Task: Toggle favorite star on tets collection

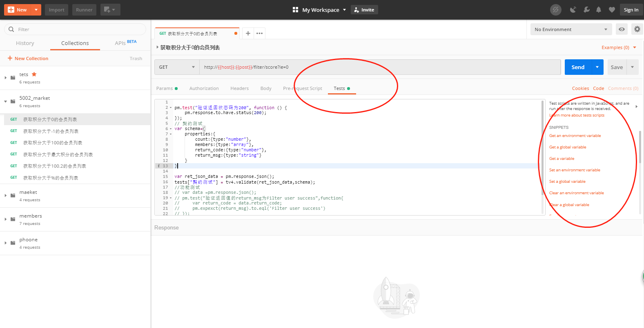Action: point(34,74)
